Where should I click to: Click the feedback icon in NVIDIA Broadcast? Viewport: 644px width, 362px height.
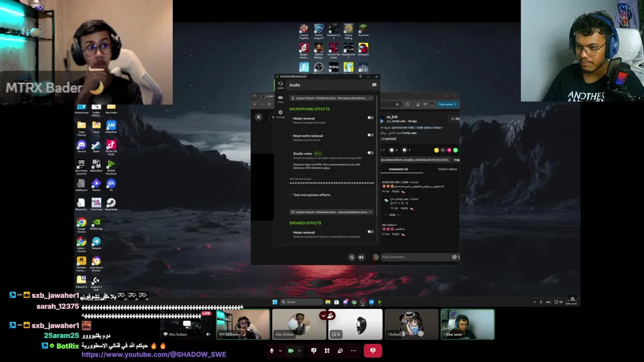(x=374, y=85)
